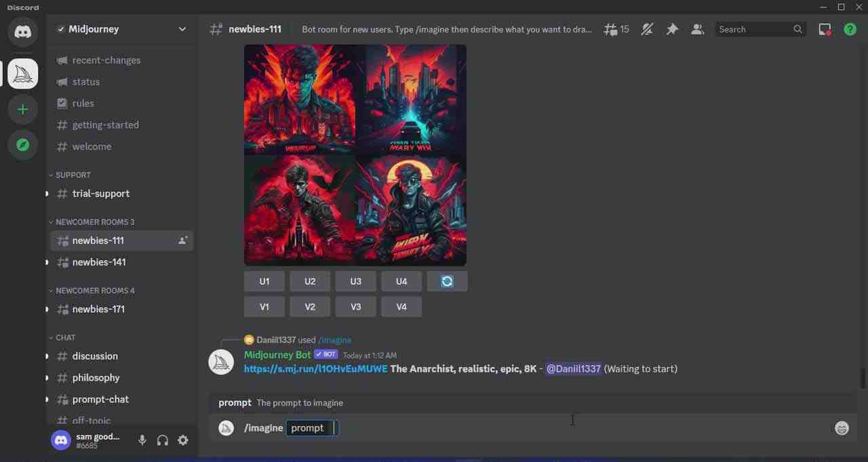This screenshot has width=868, height=462.
Task: Open Explore Discoverable Servers compass icon
Action: 22,145
